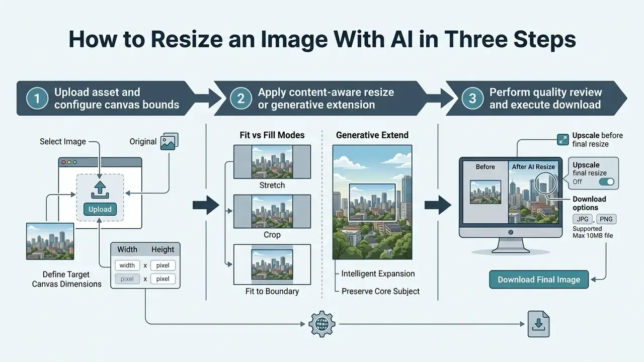Click the Upscale expand-arrows icon
The height and width of the screenshot is (362, 644).
pyautogui.click(x=562, y=139)
